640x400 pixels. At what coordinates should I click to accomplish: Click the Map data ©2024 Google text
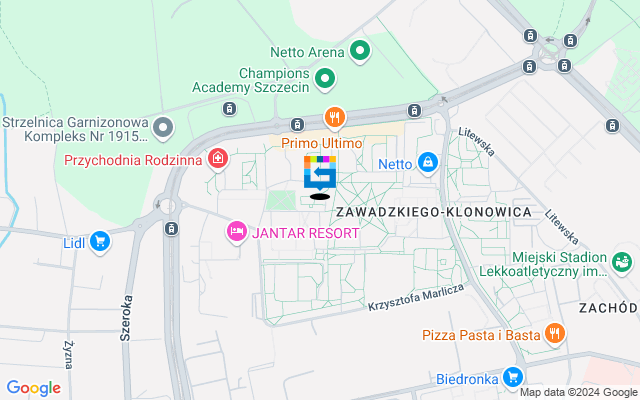coord(579,393)
